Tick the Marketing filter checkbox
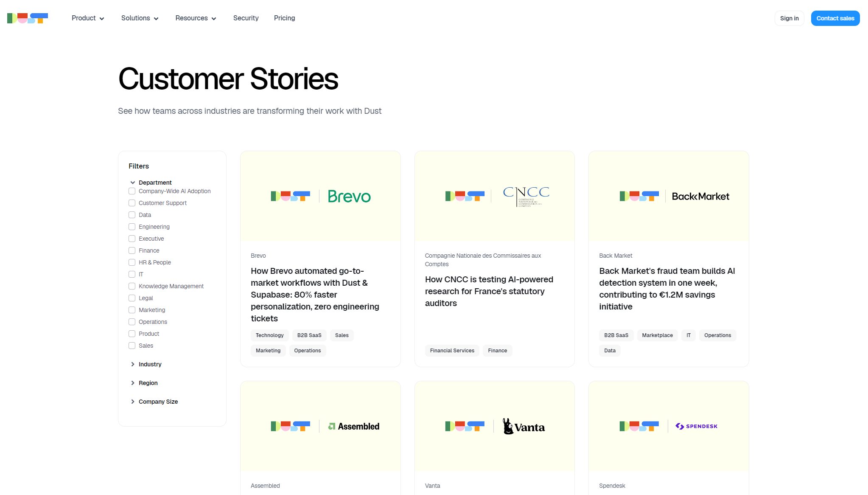The height and width of the screenshot is (495, 868). click(132, 310)
